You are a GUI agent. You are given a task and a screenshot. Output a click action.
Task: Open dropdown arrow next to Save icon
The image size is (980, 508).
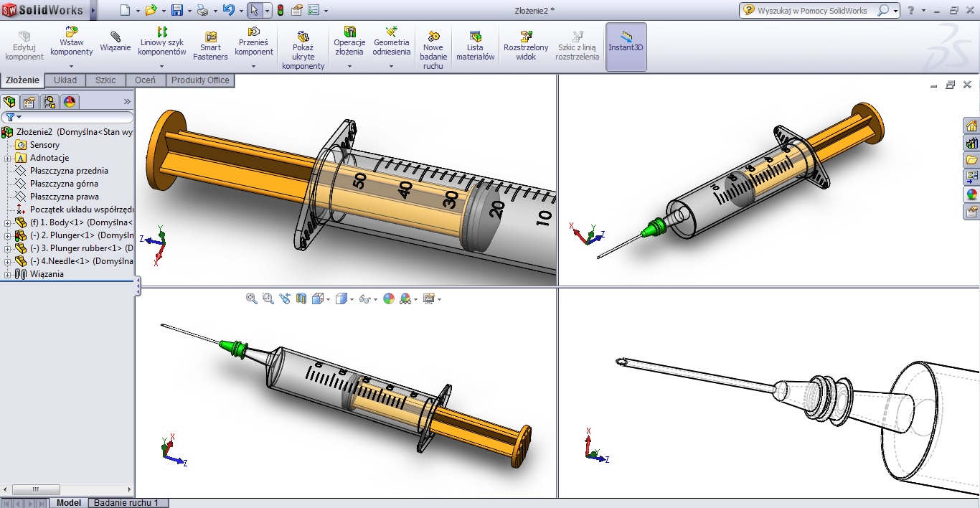pyautogui.click(x=189, y=11)
